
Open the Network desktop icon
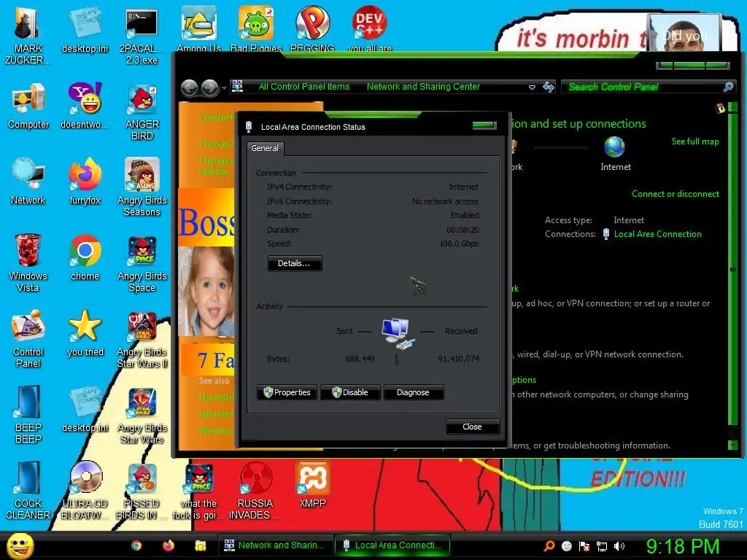point(28,182)
